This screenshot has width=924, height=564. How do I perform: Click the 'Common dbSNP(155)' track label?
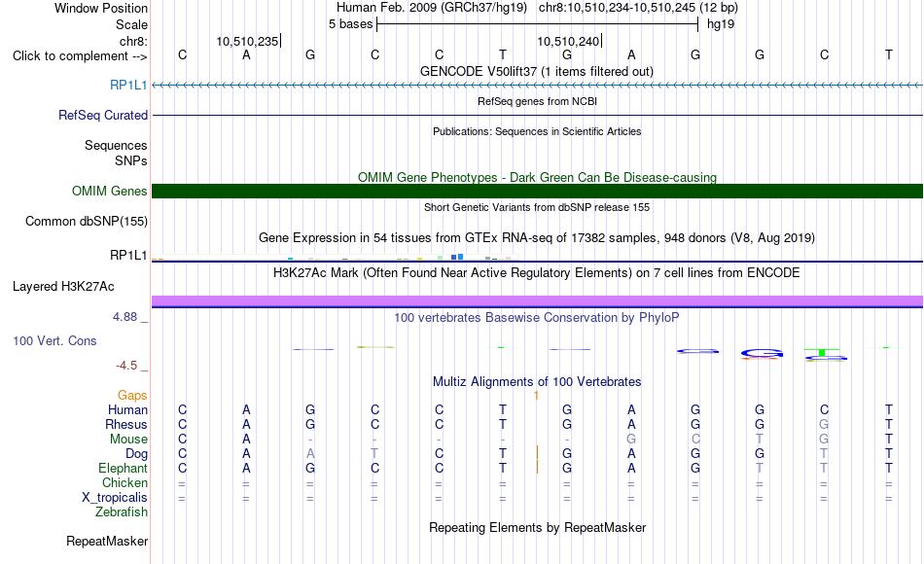point(86,221)
